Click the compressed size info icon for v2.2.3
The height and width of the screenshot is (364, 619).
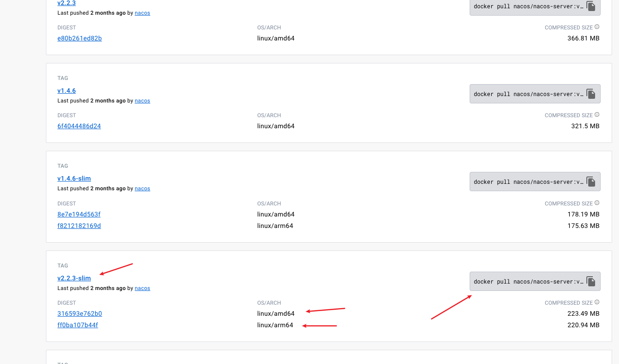coord(597,27)
